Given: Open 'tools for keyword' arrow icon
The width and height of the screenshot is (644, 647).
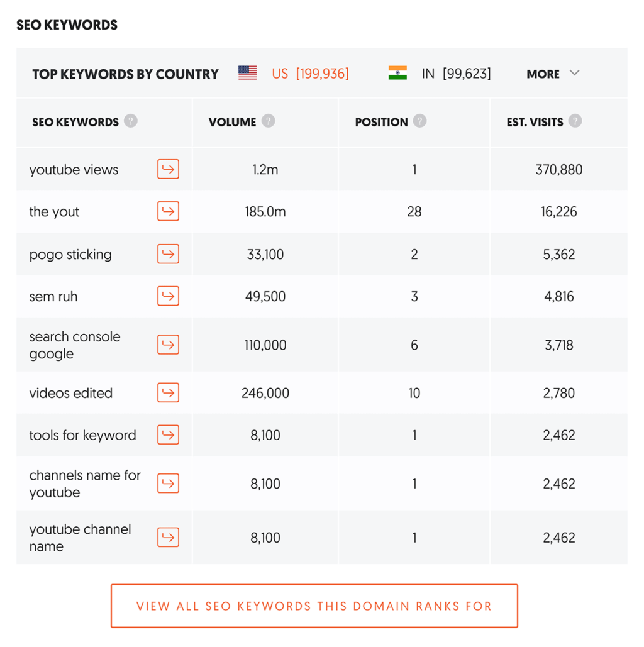Looking at the screenshot, I should [168, 435].
